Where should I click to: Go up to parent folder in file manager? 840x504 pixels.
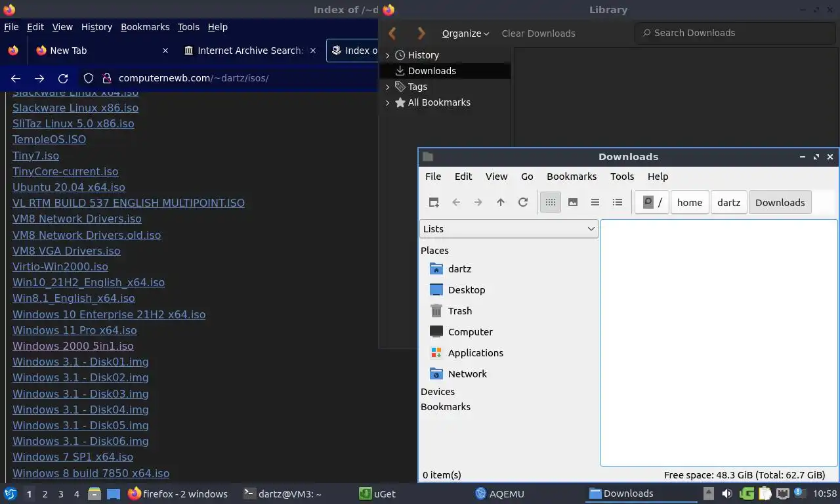[501, 202]
